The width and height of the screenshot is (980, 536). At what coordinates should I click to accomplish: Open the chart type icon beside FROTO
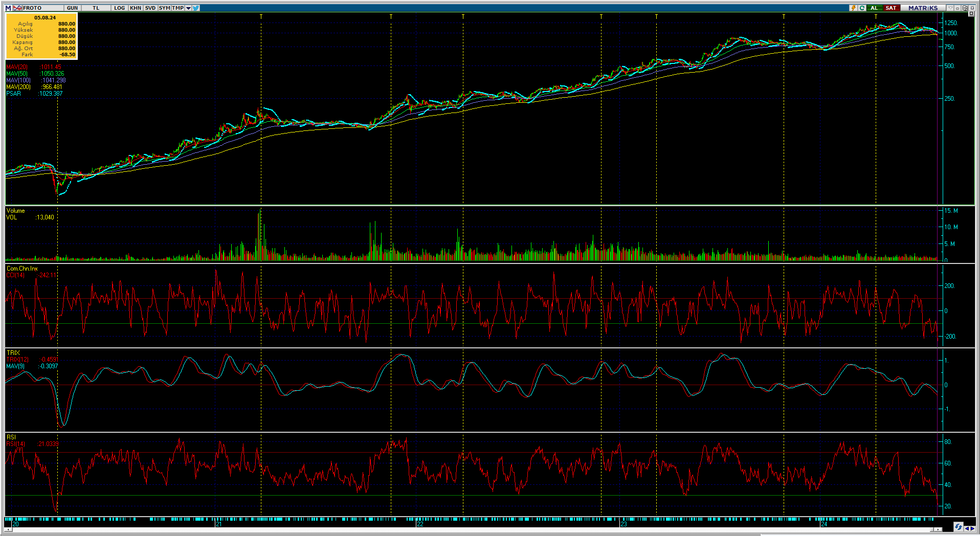click(x=17, y=8)
